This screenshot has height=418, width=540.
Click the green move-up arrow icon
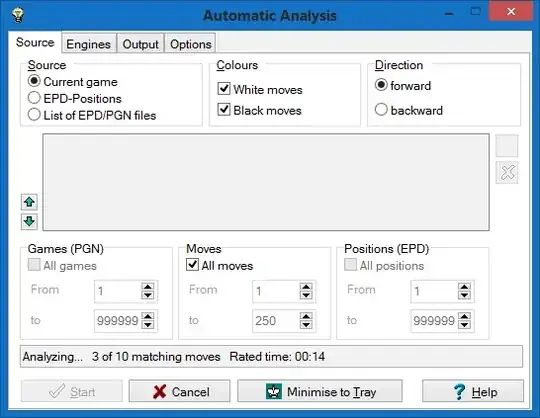click(x=29, y=202)
